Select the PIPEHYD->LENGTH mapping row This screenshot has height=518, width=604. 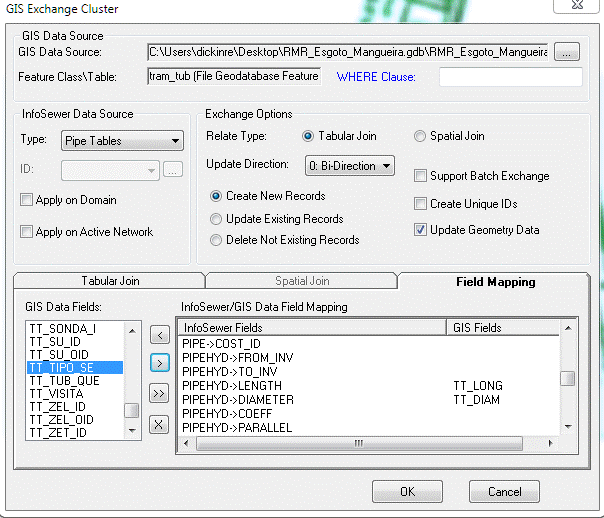click(370, 386)
